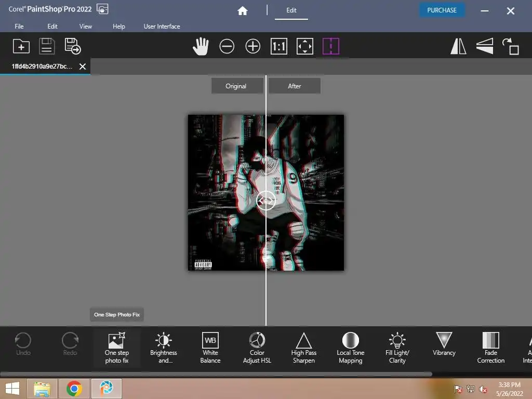Select the 1ffd4b2910a9e27bc document tab

(x=42, y=66)
